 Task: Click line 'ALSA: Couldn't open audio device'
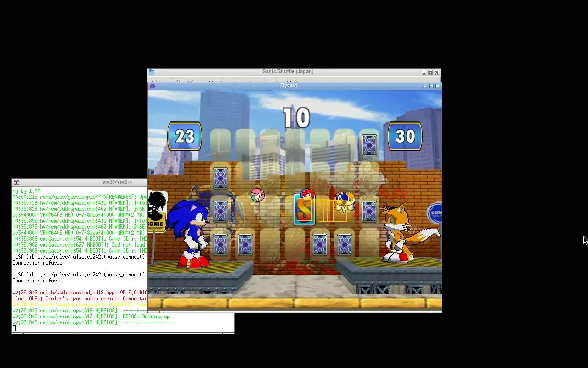click(80, 299)
